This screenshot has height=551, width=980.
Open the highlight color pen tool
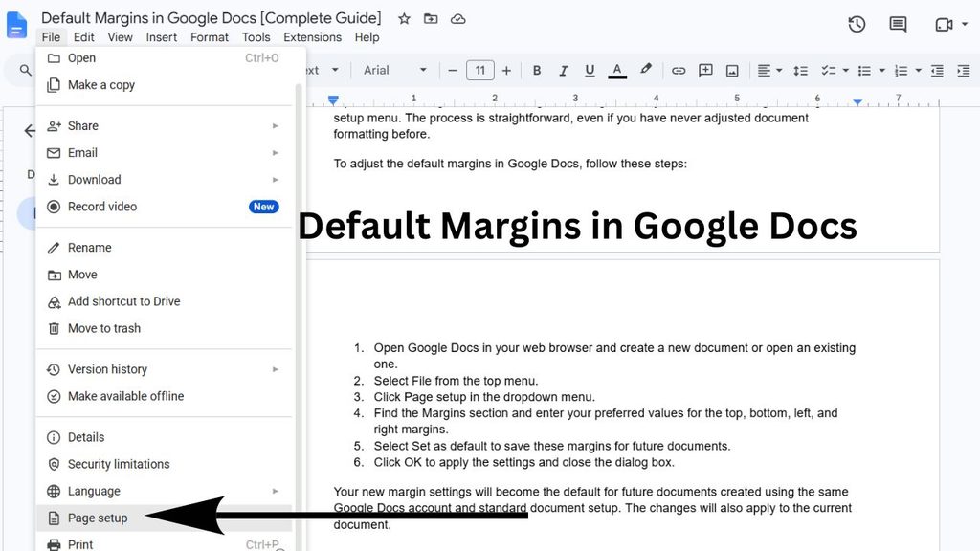pyautogui.click(x=646, y=69)
